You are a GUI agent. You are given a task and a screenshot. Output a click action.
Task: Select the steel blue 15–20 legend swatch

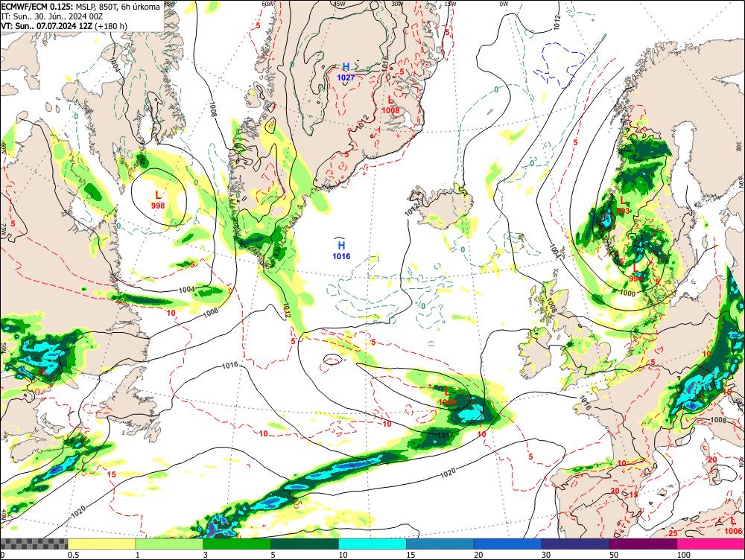440,544
